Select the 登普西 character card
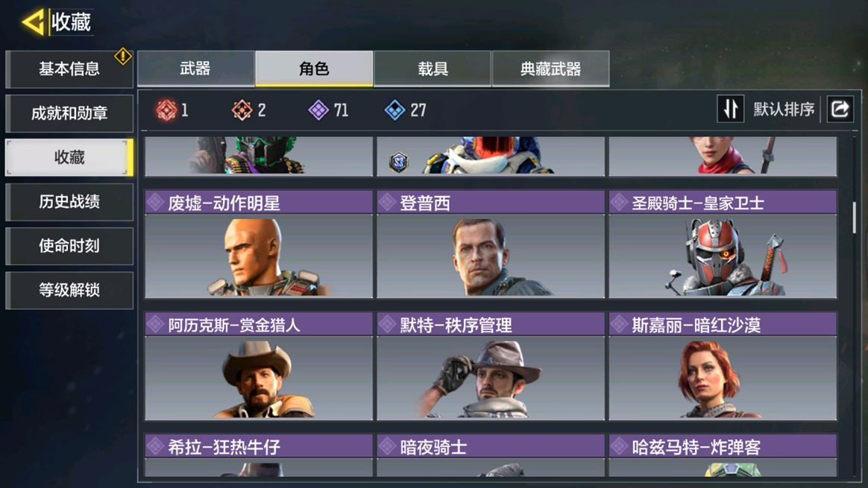The height and width of the screenshot is (488, 868). pyautogui.click(x=491, y=244)
